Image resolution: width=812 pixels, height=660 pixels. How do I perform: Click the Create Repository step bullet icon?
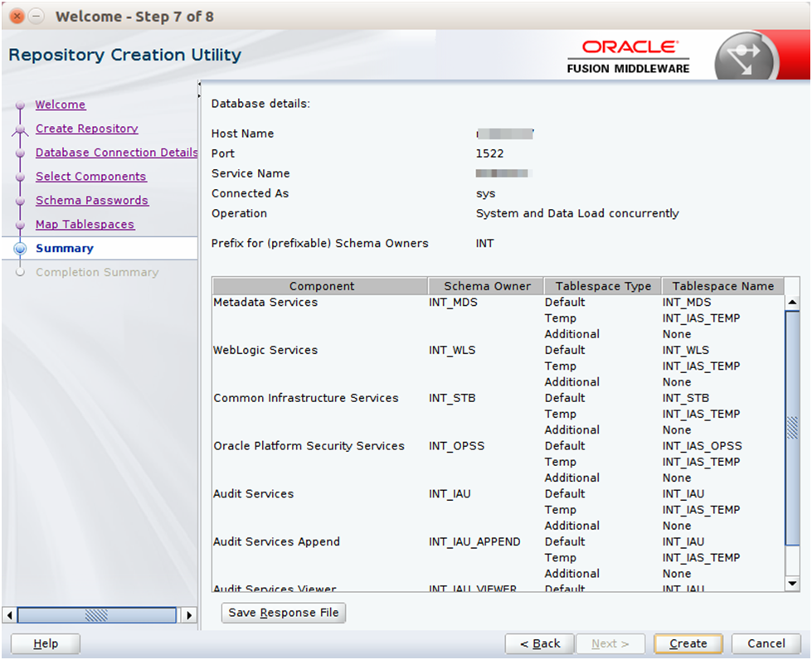(20, 129)
